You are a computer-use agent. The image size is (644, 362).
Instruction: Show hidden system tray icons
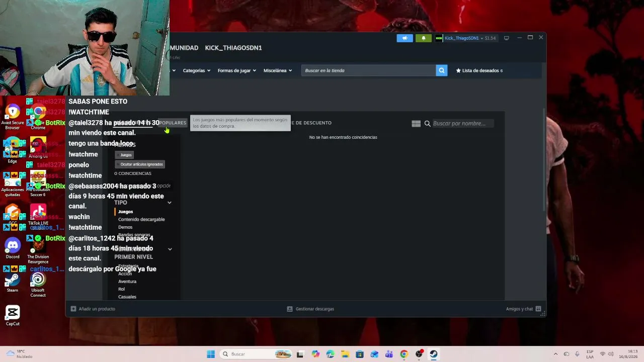point(555,354)
